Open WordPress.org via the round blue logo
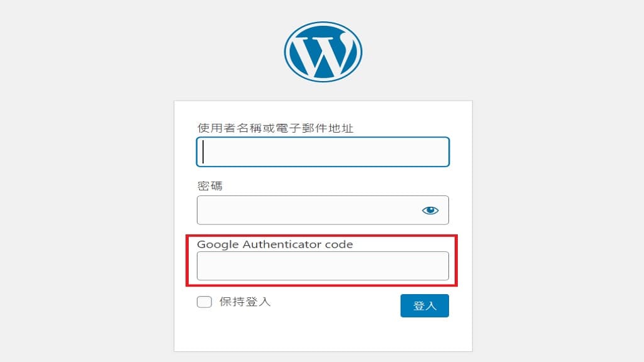Screen dimensions: 644x362 pos(323,52)
